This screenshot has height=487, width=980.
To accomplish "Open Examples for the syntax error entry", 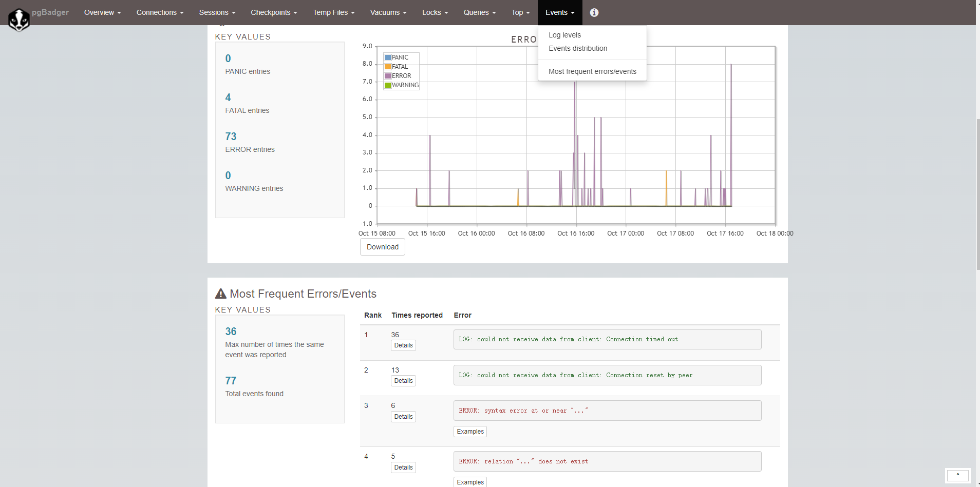I will [470, 432].
